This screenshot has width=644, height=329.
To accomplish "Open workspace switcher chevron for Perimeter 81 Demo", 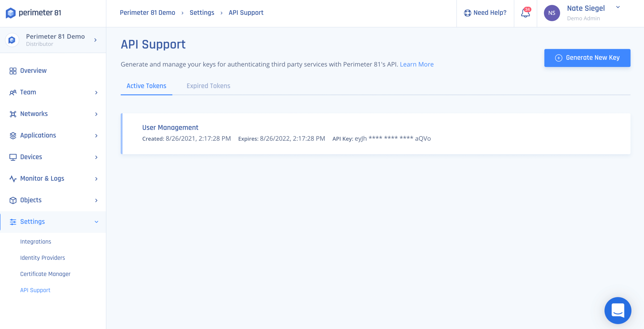I will click(x=95, y=40).
